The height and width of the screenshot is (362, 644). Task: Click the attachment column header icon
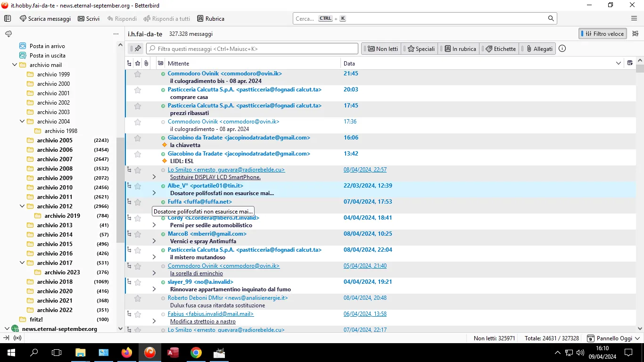pos(147,63)
